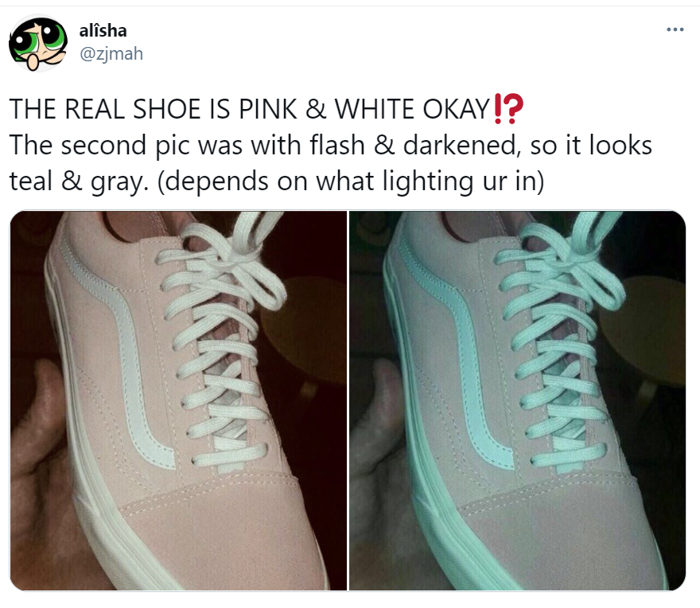This screenshot has height=608, width=700.
Task: Open the left pink and white shoe photo
Action: click(x=178, y=401)
